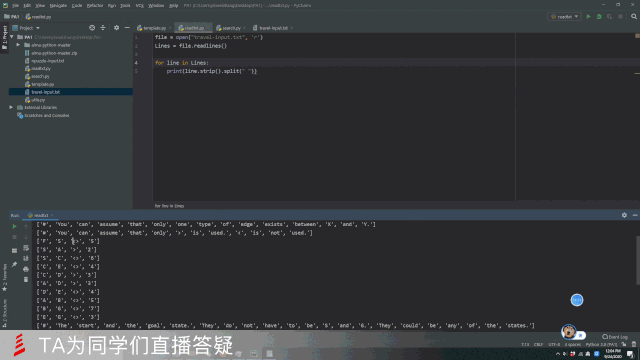
Task: Close the travel-input.txt editor tab
Action: pos(292,28)
